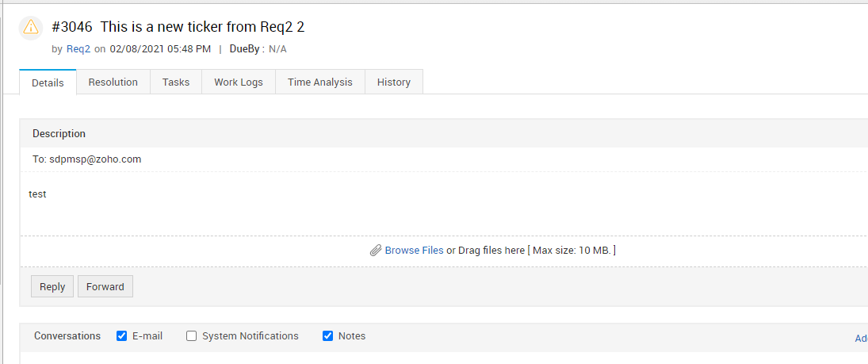Open the Browse Files link
The image size is (868, 364).
point(414,251)
